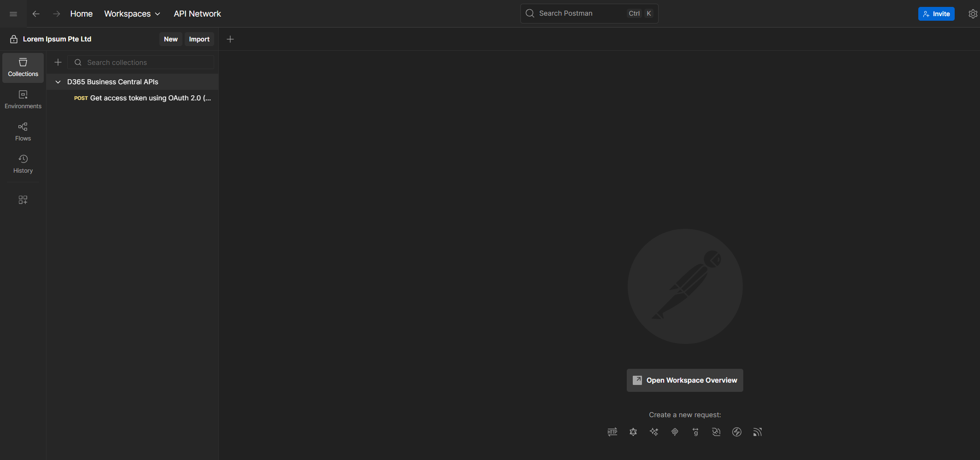Create a new Socket.IO request

(x=737, y=432)
